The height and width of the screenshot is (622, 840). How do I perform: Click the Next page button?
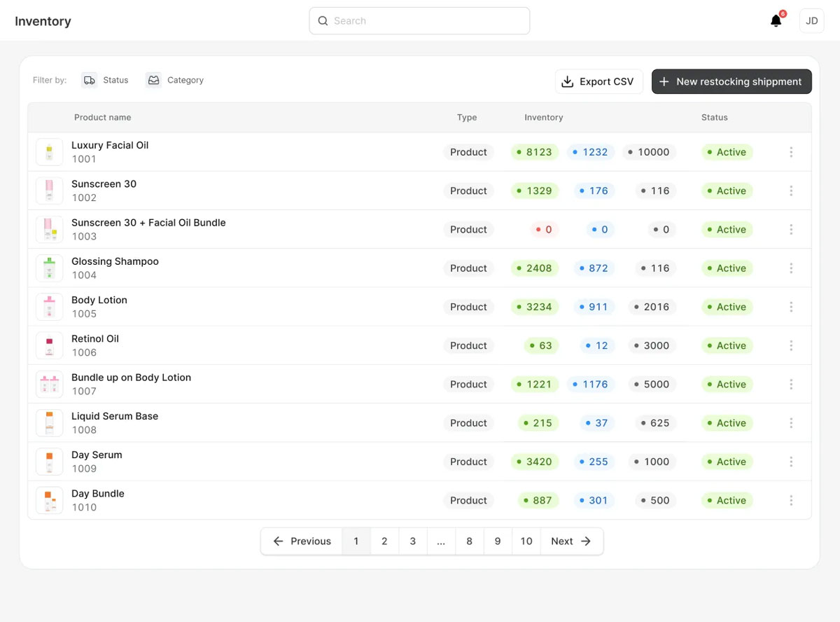pos(571,541)
